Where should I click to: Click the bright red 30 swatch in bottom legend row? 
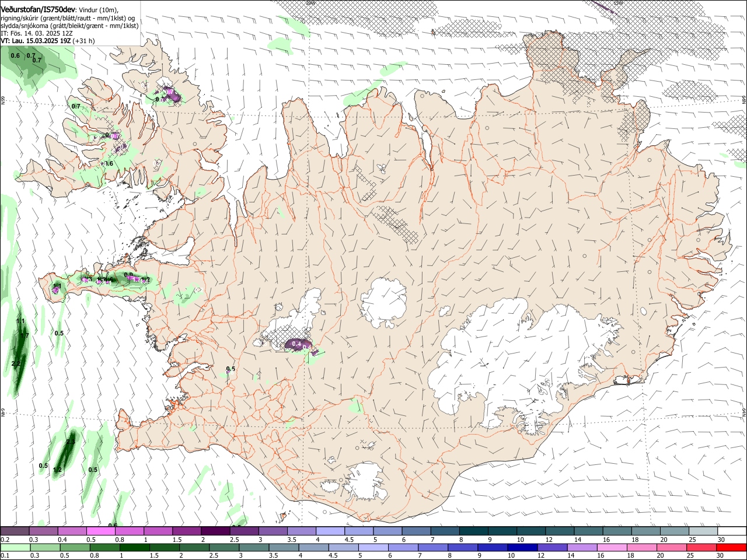(x=732, y=547)
